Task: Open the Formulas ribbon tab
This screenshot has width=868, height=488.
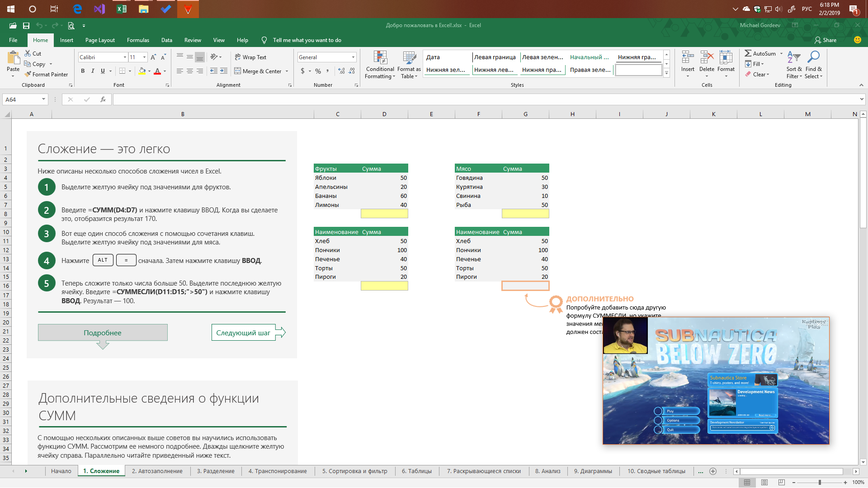Action: (138, 40)
